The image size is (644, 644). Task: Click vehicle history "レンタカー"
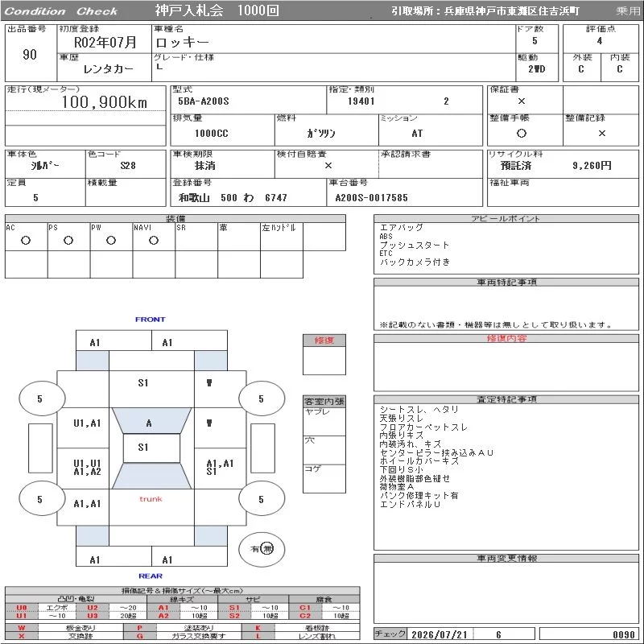pos(108,68)
